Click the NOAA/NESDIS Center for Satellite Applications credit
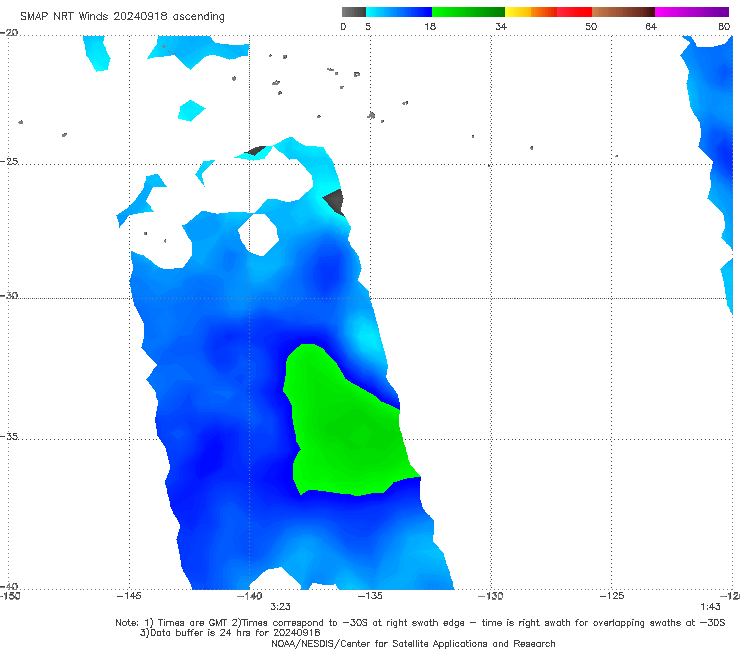 click(413, 643)
